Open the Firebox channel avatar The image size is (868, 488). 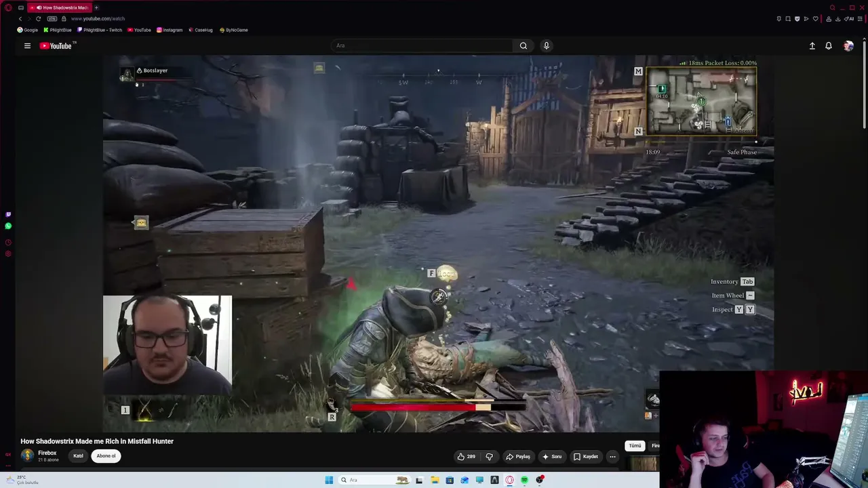27,455
